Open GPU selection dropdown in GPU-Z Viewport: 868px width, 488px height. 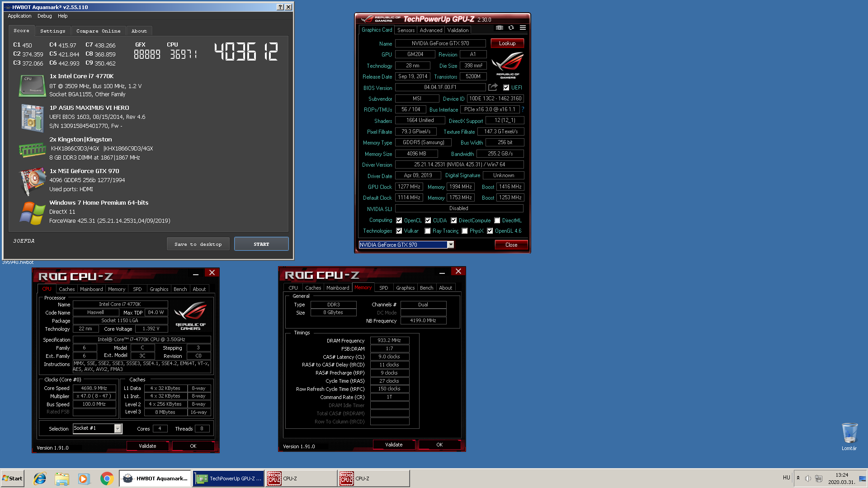click(x=450, y=244)
